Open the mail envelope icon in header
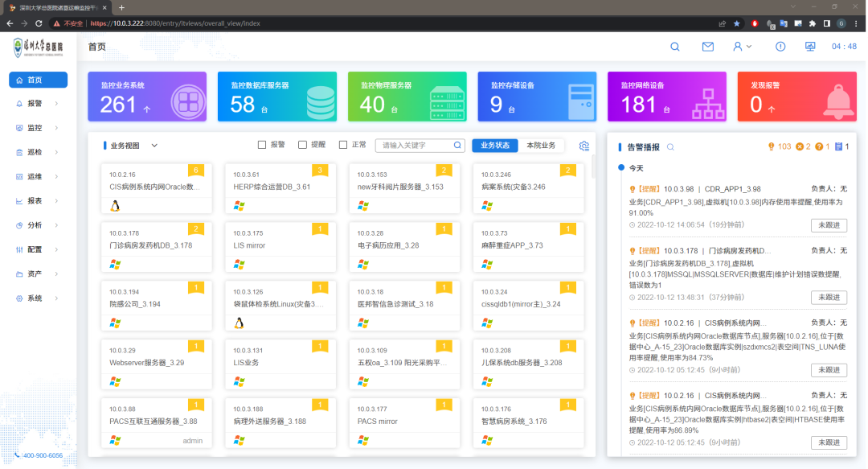 [x=707, y=47]
